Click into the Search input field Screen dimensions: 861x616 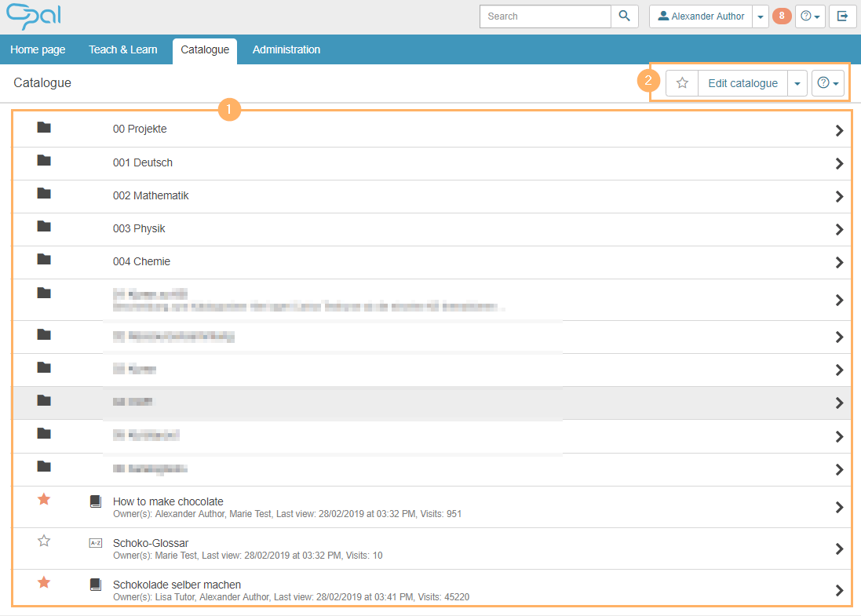click(x=545, y=16)
